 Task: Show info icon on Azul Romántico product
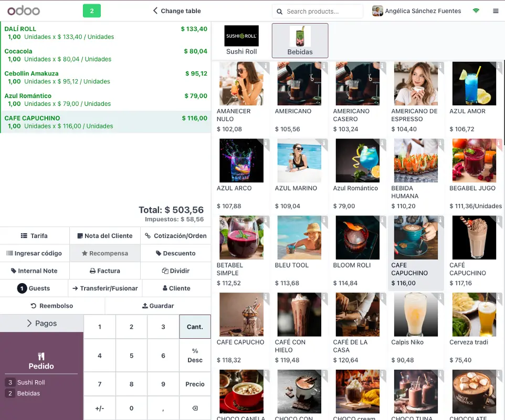point(382,143)
